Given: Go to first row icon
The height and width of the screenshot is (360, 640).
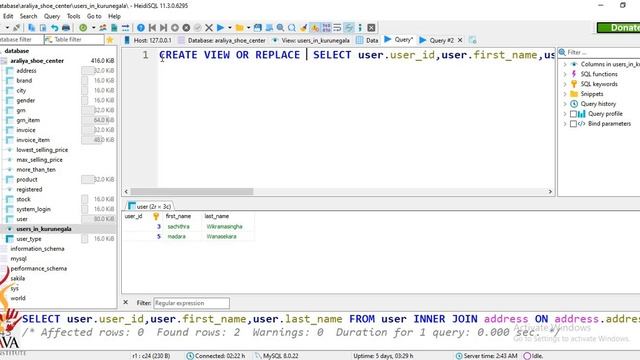Looking at the screenshot, I should (152, 28).
